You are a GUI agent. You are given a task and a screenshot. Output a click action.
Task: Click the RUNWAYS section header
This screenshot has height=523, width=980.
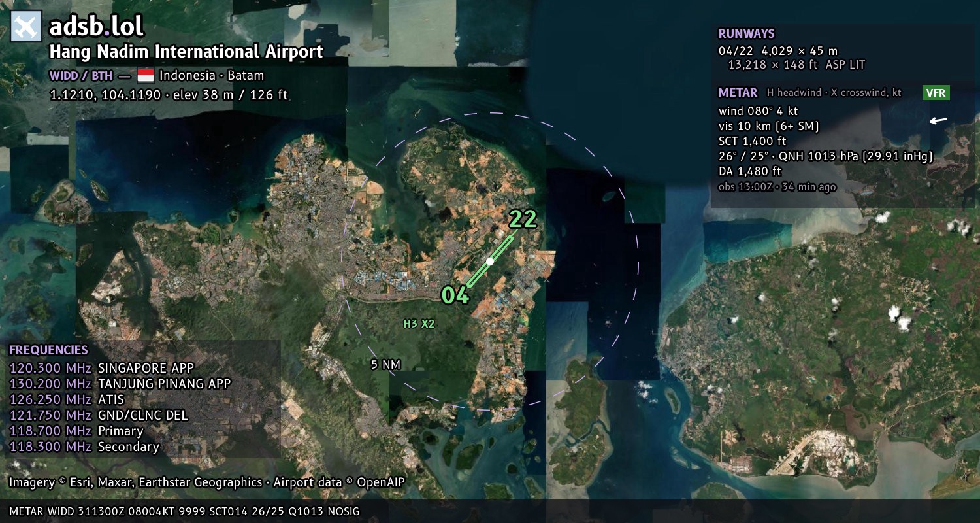[746, 34]
